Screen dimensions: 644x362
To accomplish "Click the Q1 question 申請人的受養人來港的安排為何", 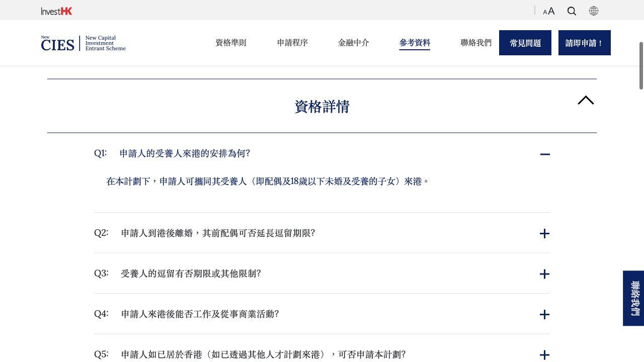I will click(x=185, y=153).
